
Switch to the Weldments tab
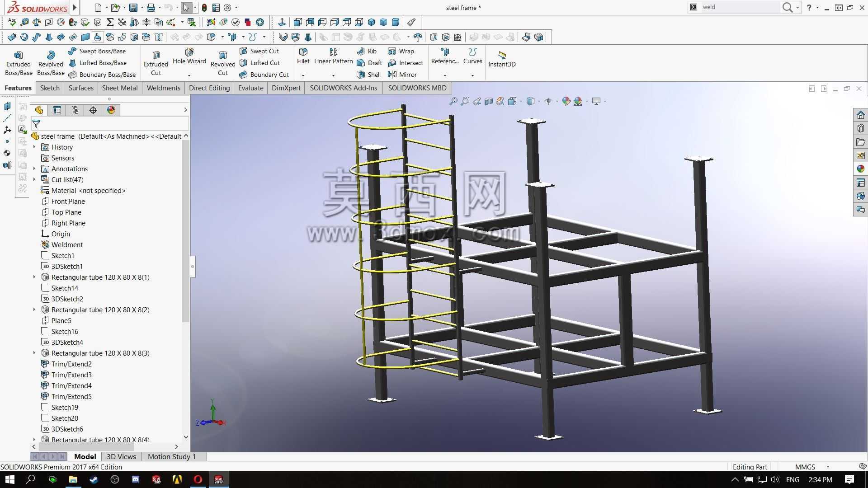[164, 88]
